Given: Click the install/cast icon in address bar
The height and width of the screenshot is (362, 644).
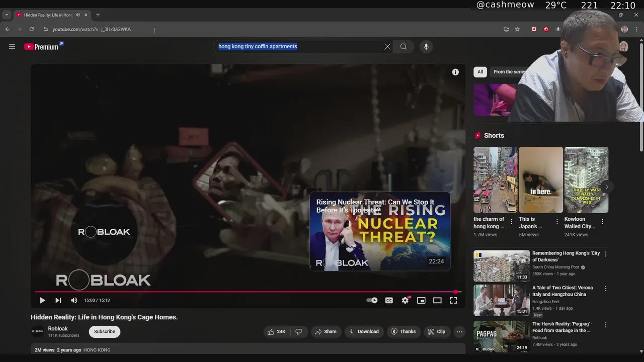Looking at the screenshot, I should pyautogui.click(x=506, y=29).
